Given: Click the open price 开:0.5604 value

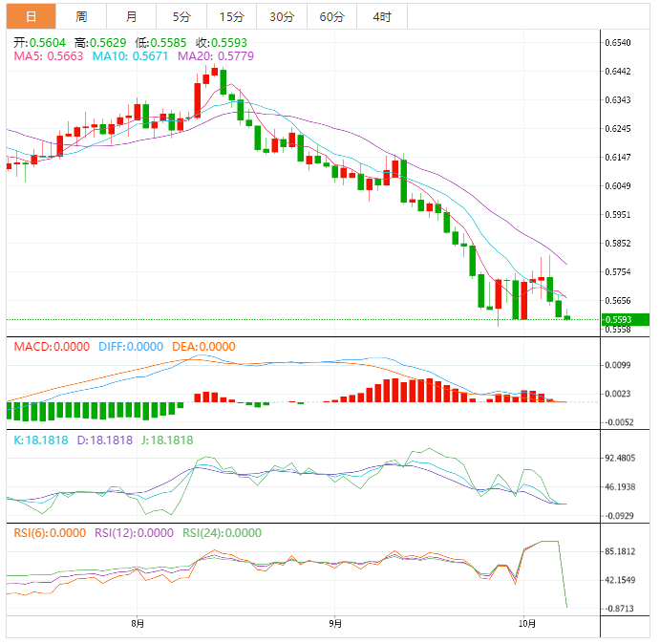Looking at the screenshot, I should pos(39,43).
